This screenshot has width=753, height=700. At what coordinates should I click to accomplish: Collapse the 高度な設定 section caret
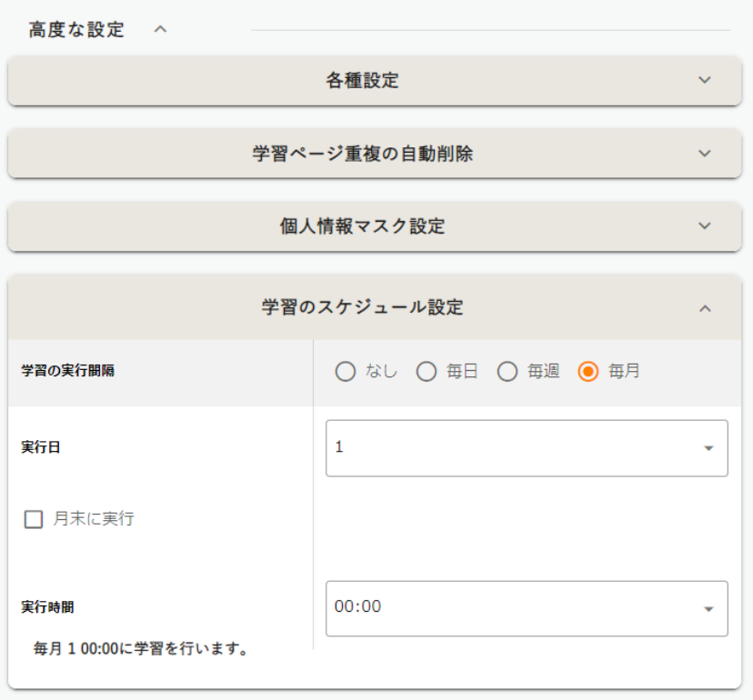click(161, 29)
